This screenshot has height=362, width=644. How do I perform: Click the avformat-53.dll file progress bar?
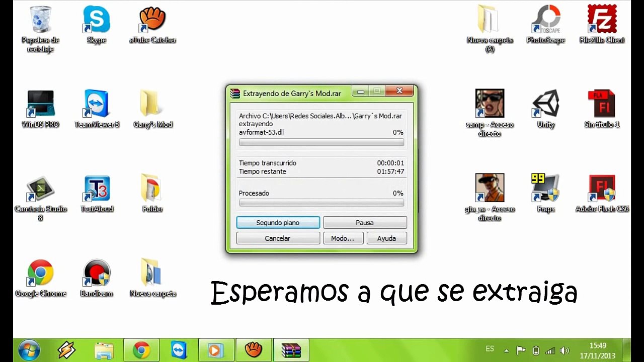click(x=321, y=142)
